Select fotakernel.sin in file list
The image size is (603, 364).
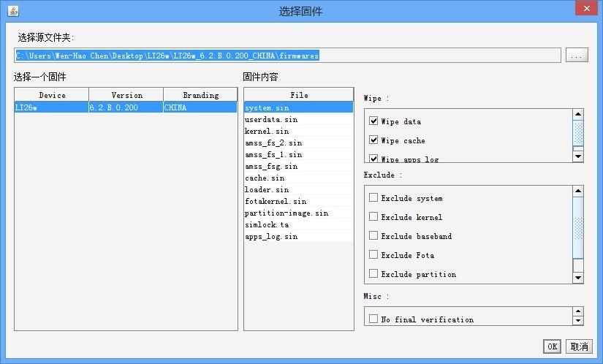pyautogui.click(x=298, y=201)
